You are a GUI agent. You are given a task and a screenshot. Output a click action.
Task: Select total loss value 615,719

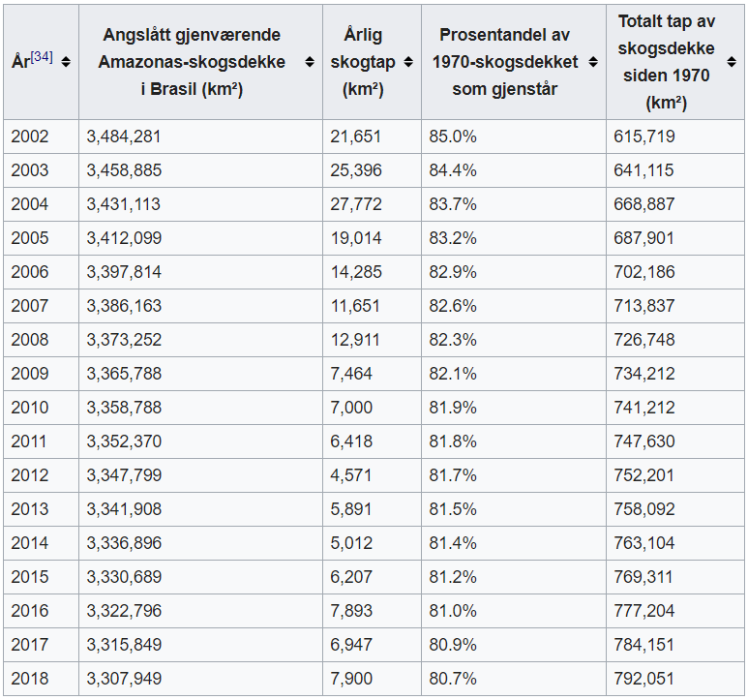tap(644, 137)
